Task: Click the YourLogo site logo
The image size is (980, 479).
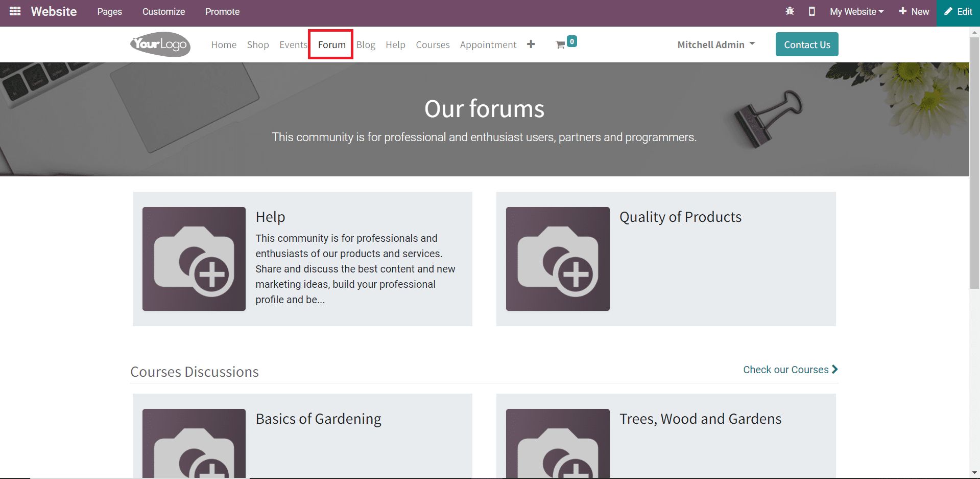Action: coord(160,44)
